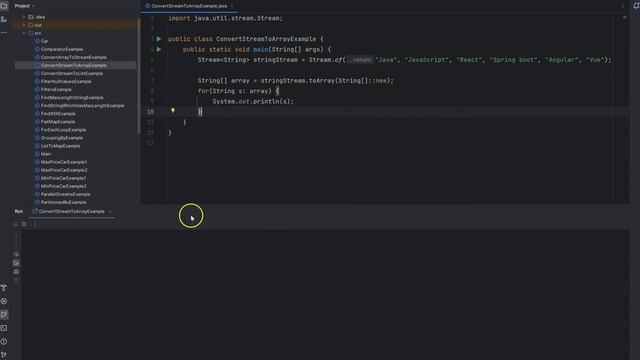Image resolution: width=640 pixels, height=360 pixels.
Task: Expand the out folder
Action: [24, 25]
